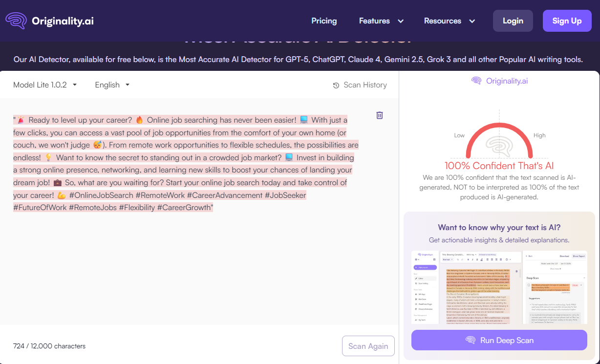Click the Originality.ai label in results panel
The width and height of the screenshot is (600, 364).
pyautogui.click(x=507, y=81)
